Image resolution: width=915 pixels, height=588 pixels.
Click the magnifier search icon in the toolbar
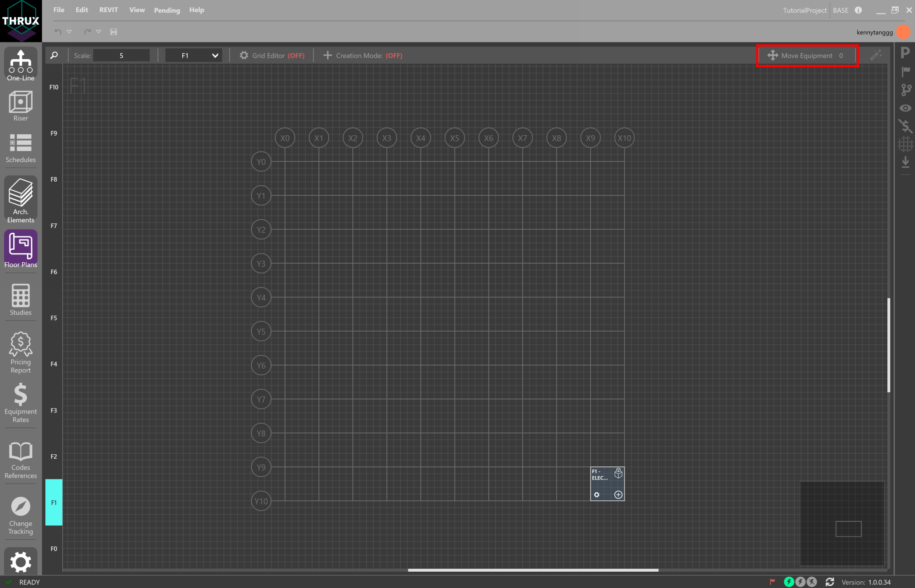pos(54,55)
